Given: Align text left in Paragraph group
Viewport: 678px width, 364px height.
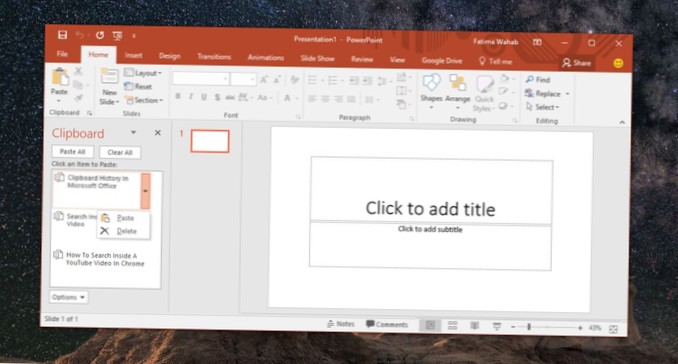Looking at the screenshot, I should (312, 99).
